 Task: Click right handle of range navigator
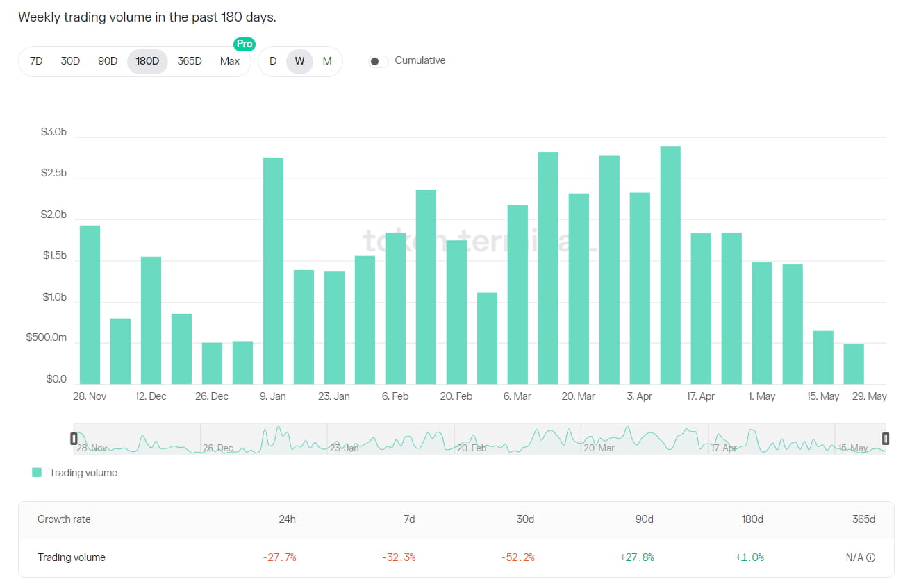click(x=886, y=439)
